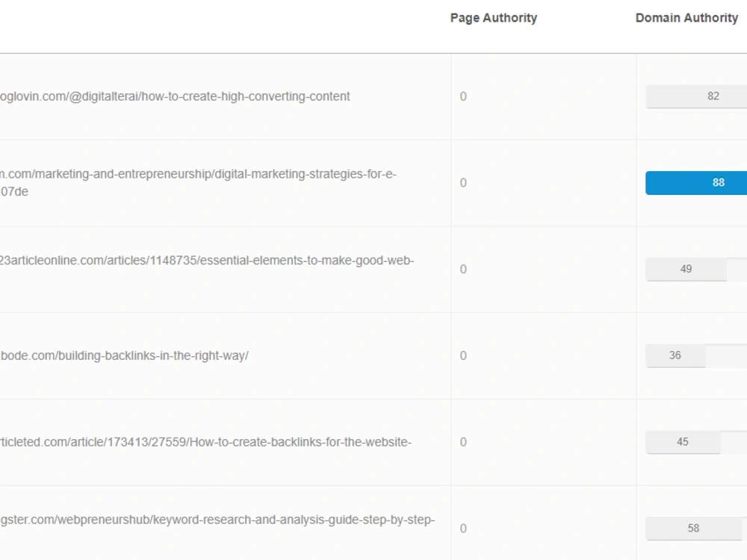Click the Domain Authority bar showing 82

pos(696,96)
